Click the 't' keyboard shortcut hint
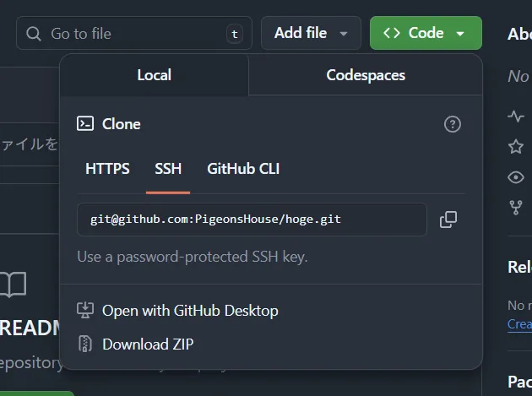Image resolution: width=532 pixels, height=396 pixels. [235, 34]
